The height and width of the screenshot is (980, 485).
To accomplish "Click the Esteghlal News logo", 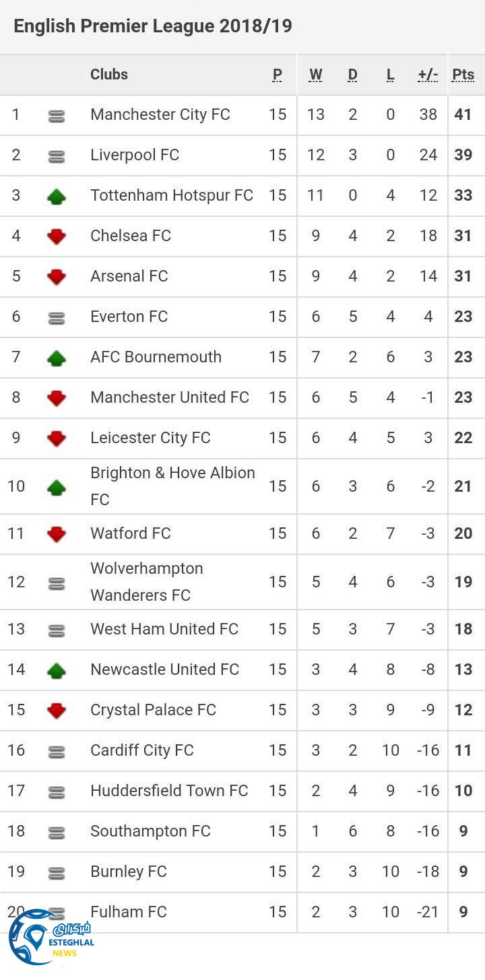I will [51, 936].
